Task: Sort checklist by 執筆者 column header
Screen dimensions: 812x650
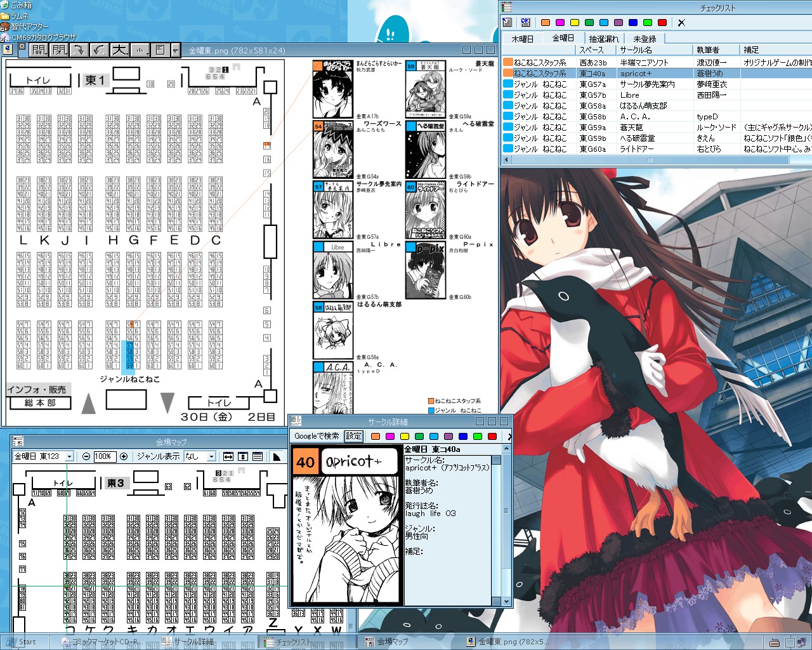Action: tap(717, 50)
